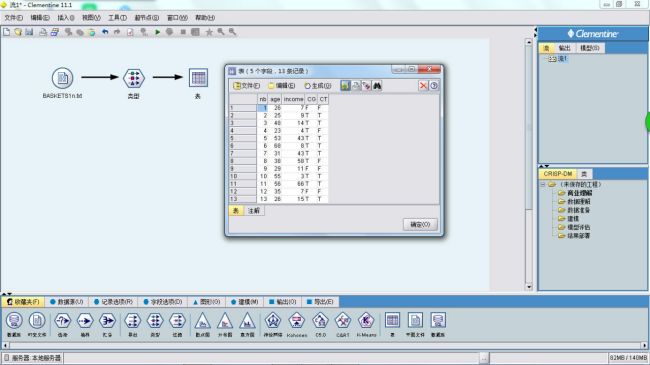Pick the C5.0 node from the palette

pos(320,324)
